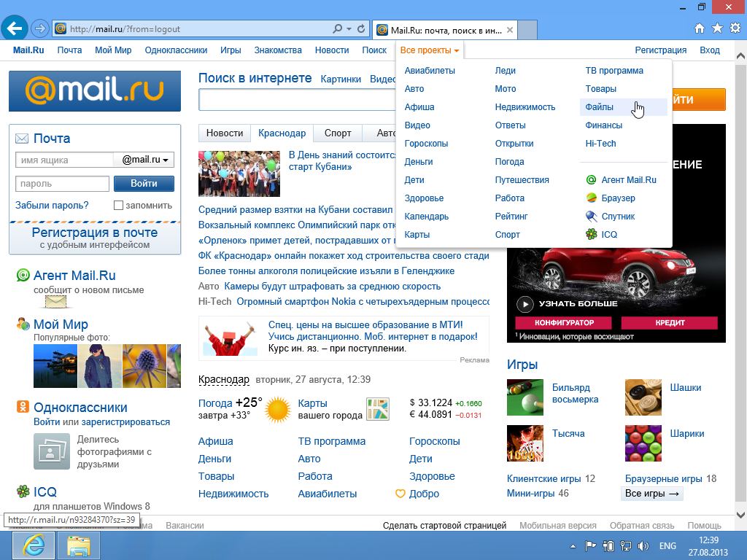
Task: Choose ТВ программа in the projects menu
Action: click(x=614, y=71)
